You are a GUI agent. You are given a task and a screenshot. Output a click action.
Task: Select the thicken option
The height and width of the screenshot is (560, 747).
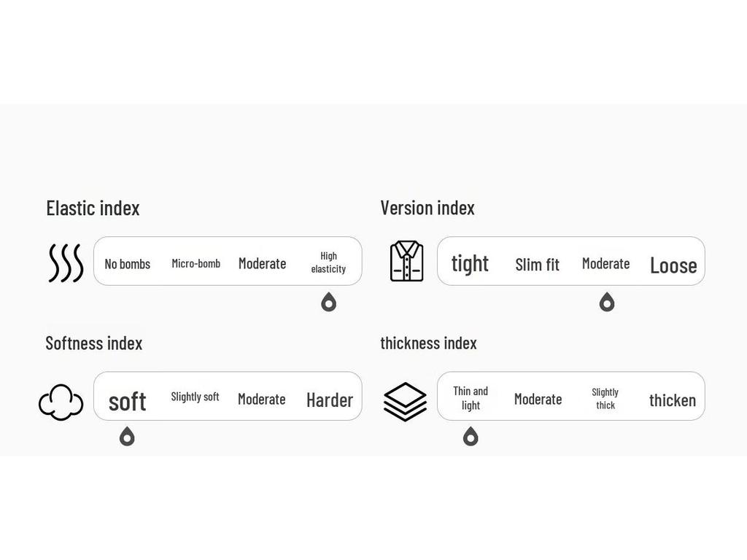672,400
